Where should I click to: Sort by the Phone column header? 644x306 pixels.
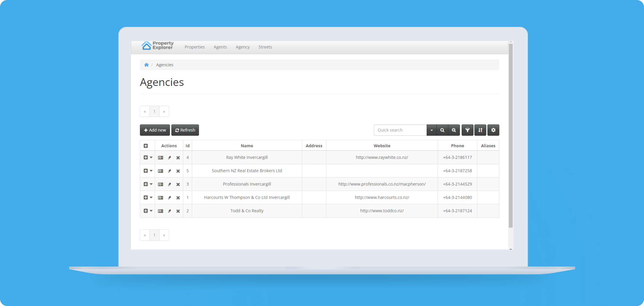pos(457,146)
